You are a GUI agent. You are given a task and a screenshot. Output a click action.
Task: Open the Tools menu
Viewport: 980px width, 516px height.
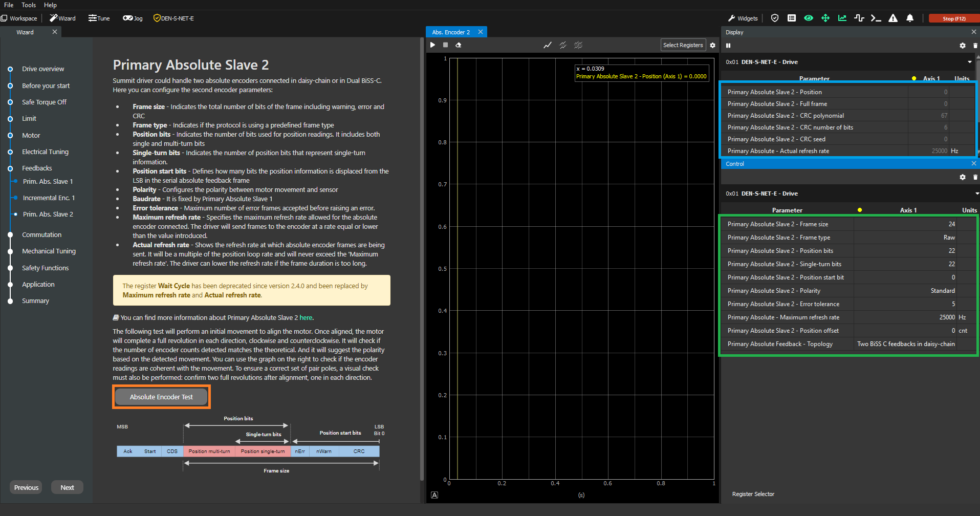click(x=29, y=5)
